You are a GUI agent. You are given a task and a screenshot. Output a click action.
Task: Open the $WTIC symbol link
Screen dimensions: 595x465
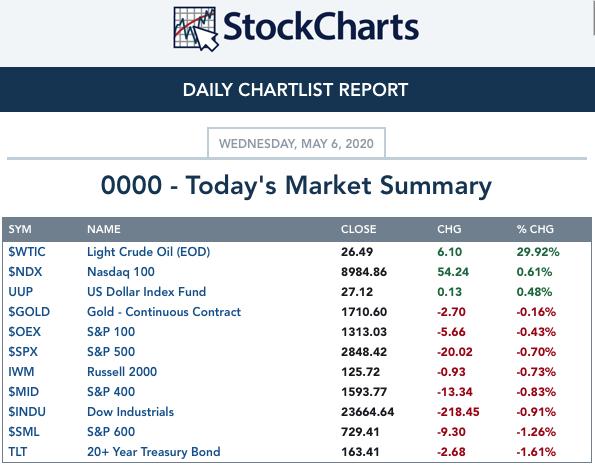[x=27, y=252]
